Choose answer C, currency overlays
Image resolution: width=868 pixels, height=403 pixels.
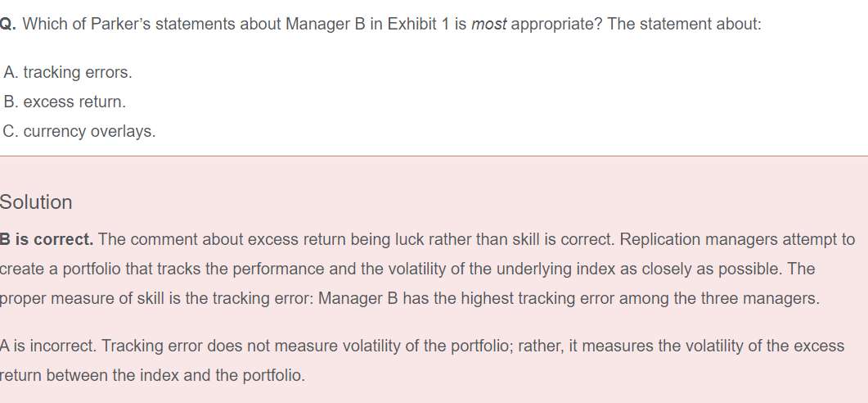(x=79, y=131)
